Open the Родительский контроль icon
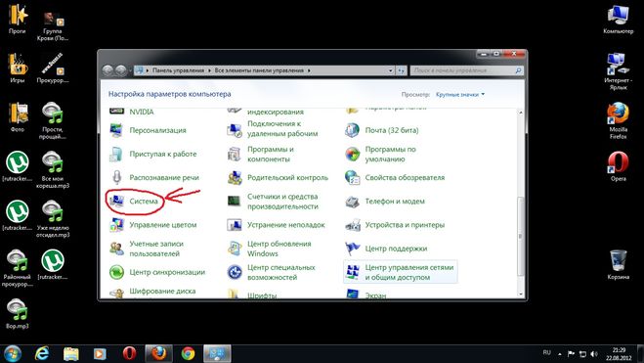The image size is (644, 363). pyautogui.click(x=235, y=178)
